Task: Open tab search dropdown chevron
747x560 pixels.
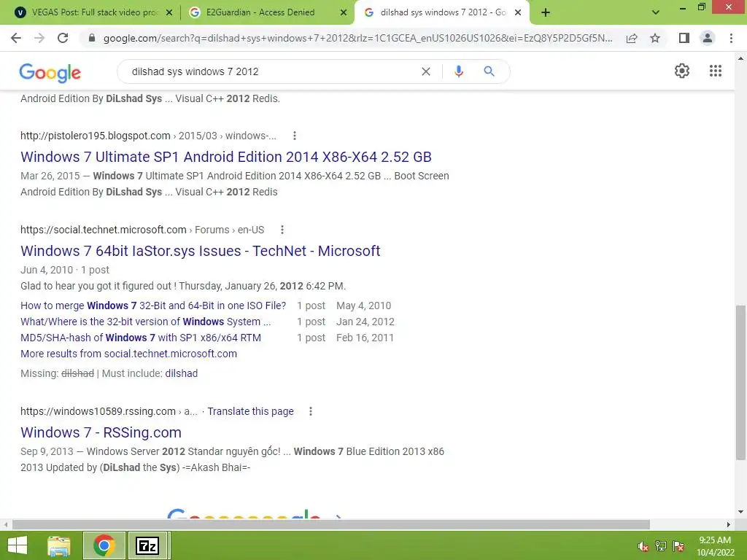Action: (x=656, y=12)
